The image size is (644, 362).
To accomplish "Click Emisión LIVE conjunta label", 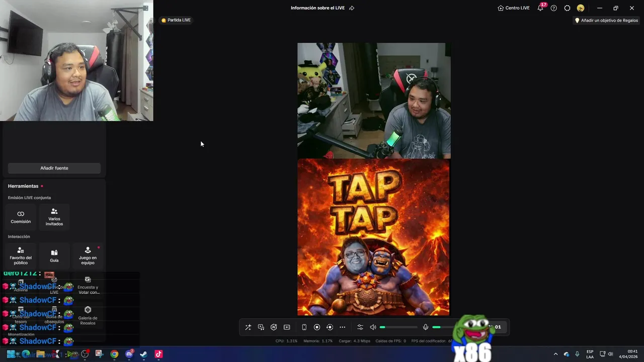I will (x=29, y=198).
